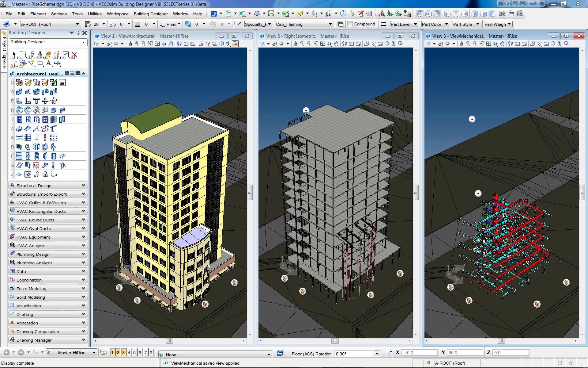
Task: Click the Place Stair tool in row G
Action: (x=19, y=165)
